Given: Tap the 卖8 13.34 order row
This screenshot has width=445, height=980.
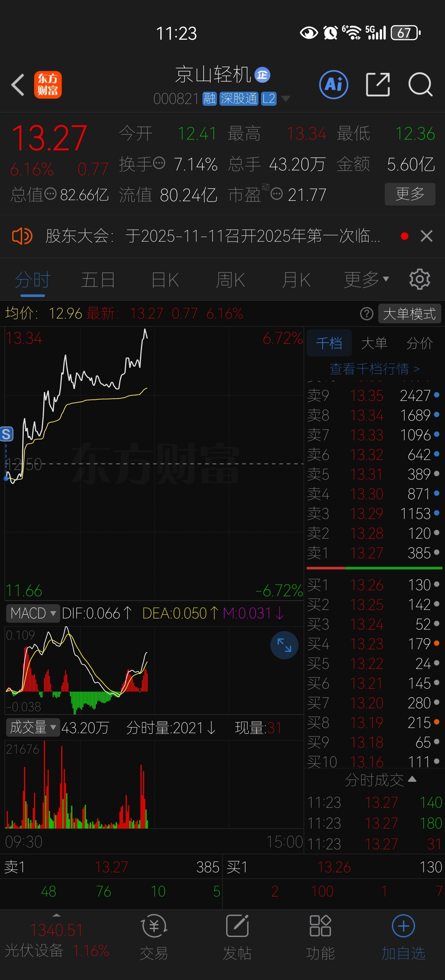Looking at the screenshot, I should (374, 415).
